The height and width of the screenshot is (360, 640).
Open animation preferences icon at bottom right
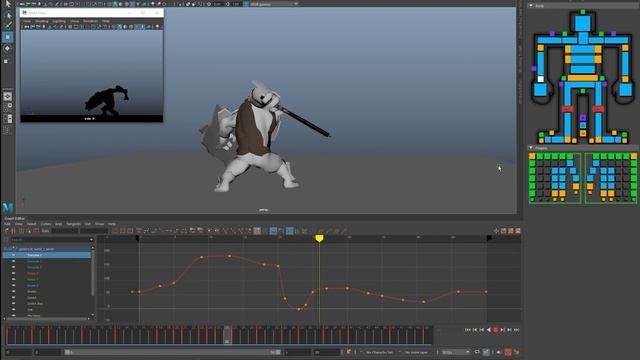pyautogui.click(x=517, y=352)
